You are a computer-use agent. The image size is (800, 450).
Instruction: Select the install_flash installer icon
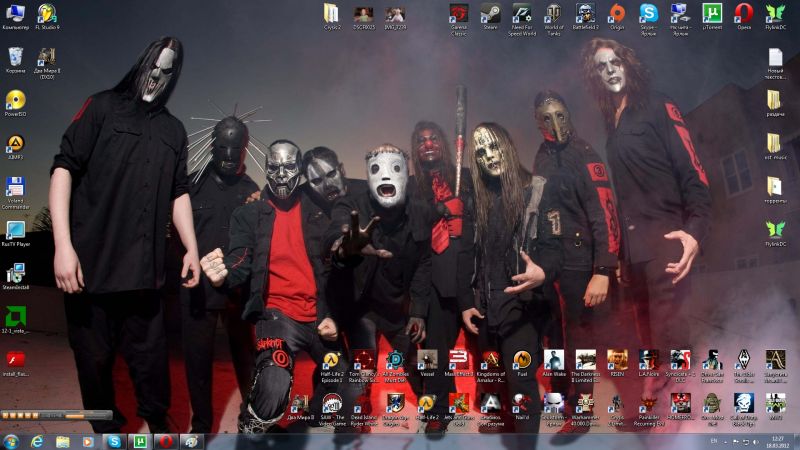15,364
